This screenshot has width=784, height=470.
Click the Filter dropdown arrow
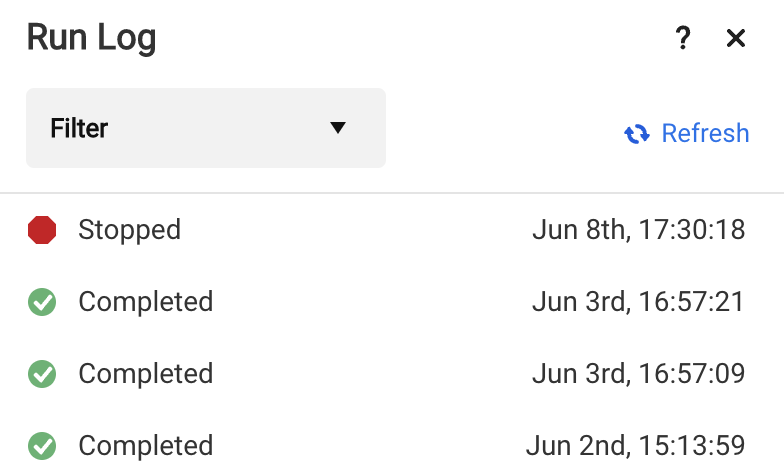point(338,128)
